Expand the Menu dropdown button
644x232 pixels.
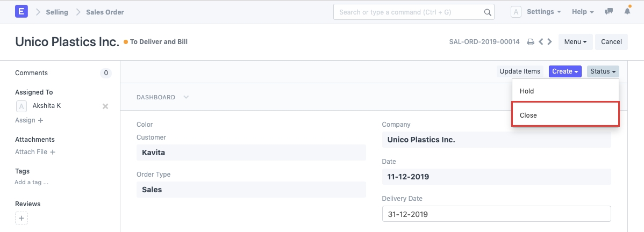[x=575, y=41]
